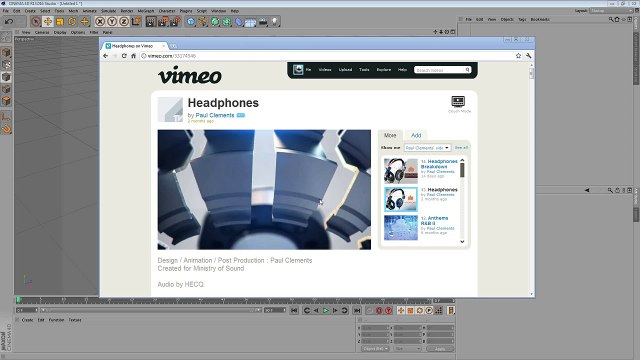Click Render to Picture Viewer icon
This screenshot has width=640, height=360.
pyautogui.click(x=163, y=22)
